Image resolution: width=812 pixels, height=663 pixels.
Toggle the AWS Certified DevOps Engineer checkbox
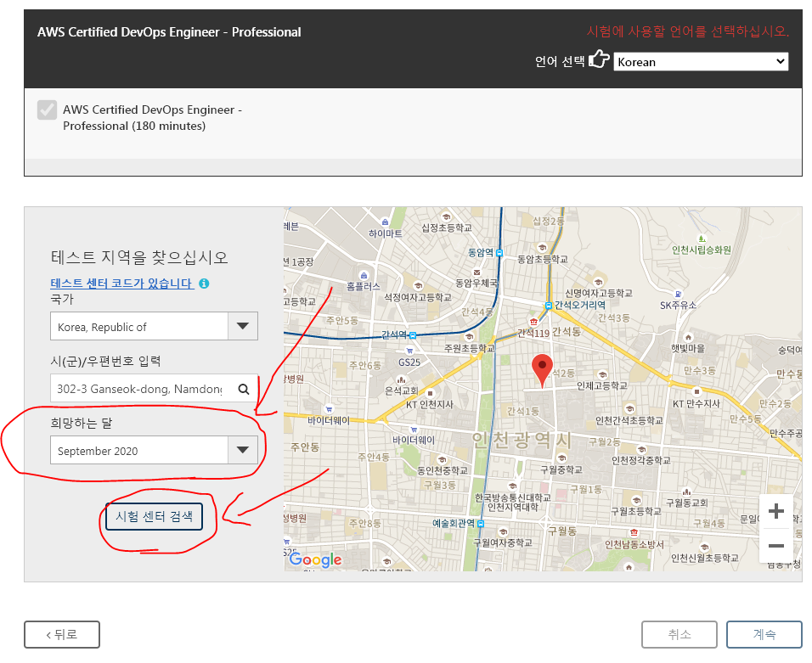(47, 110)
